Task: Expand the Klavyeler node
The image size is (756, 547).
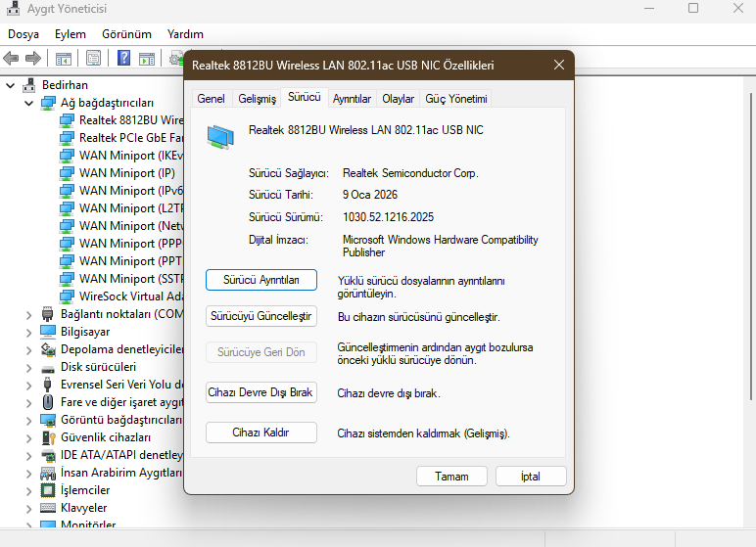Action: click(x=29, y=509)
